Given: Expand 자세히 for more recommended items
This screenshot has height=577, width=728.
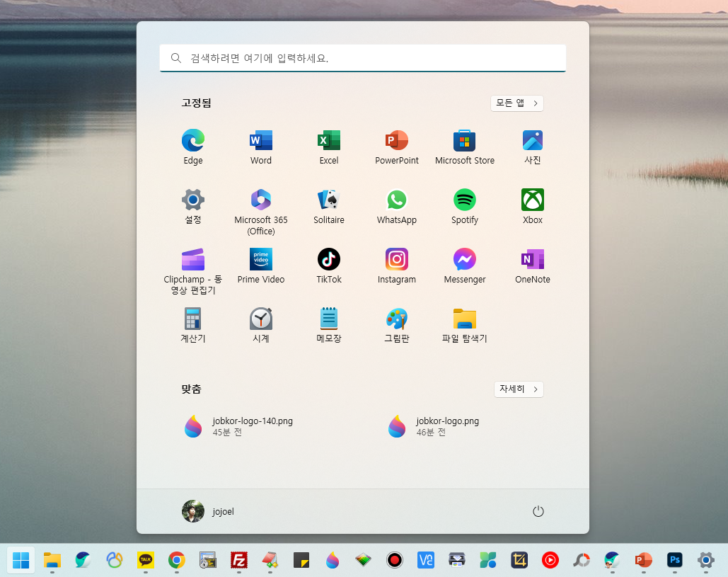Looking at the screenshot, I should 519,389.
